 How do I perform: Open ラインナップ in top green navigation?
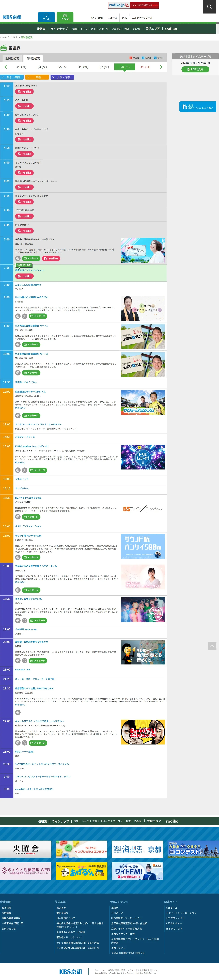point(59,29)
